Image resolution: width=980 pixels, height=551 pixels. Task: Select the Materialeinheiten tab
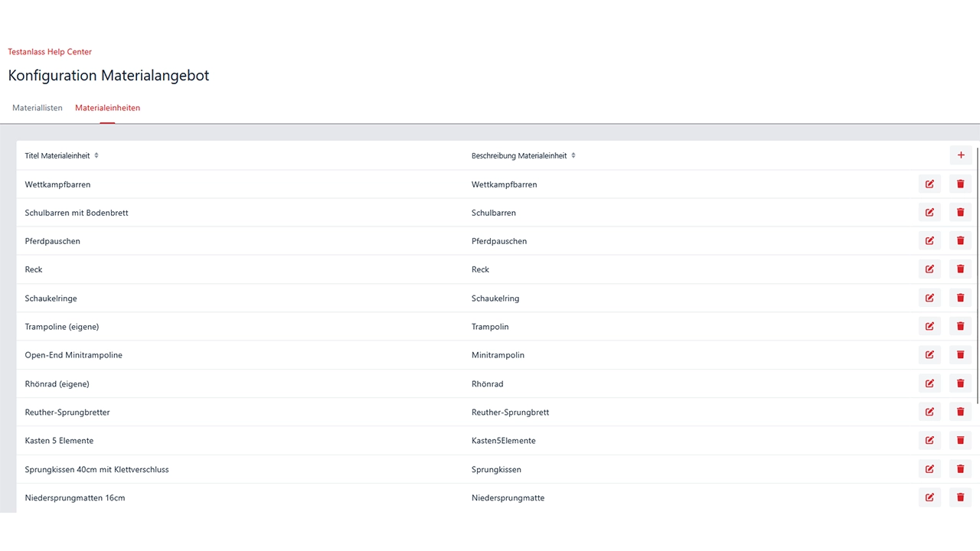107,108
